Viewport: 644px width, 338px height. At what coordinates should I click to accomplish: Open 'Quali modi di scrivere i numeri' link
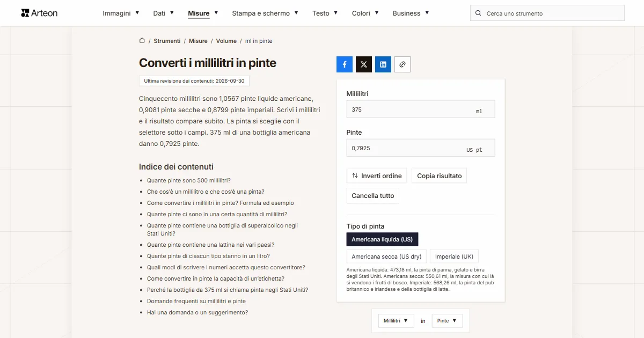click(226, 267)
